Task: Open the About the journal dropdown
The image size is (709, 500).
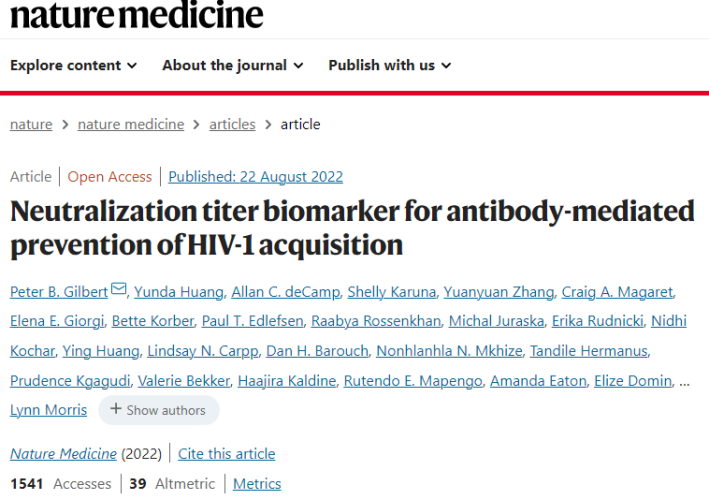Action: coord(232,65)
